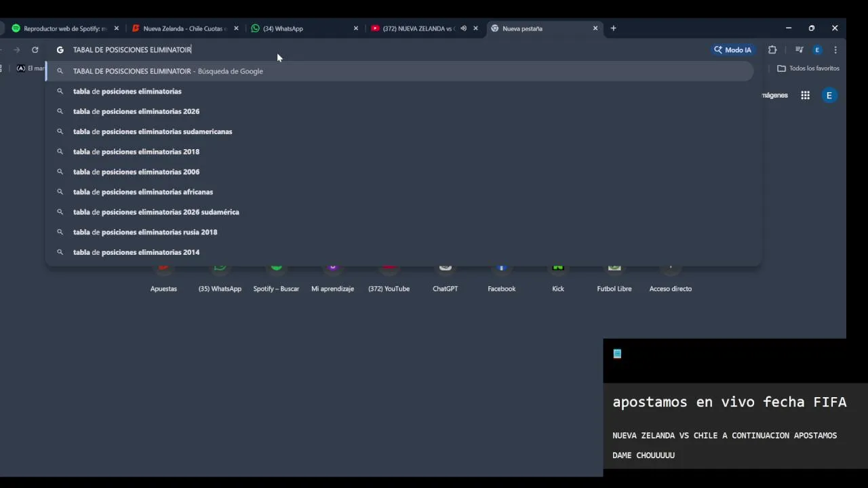Open Spotify – Buscar shortcut

pyautogui.click(x=276, y=279)
